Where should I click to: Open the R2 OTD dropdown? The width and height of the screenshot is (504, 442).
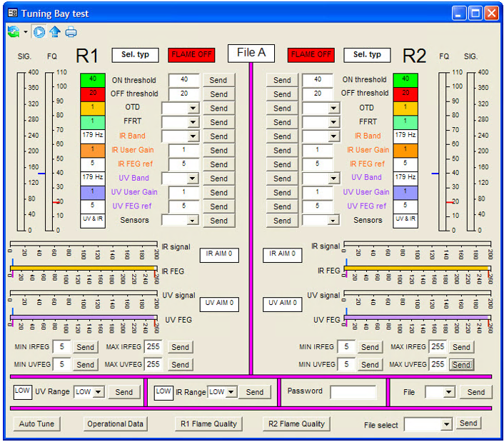(x=333, y=108)
